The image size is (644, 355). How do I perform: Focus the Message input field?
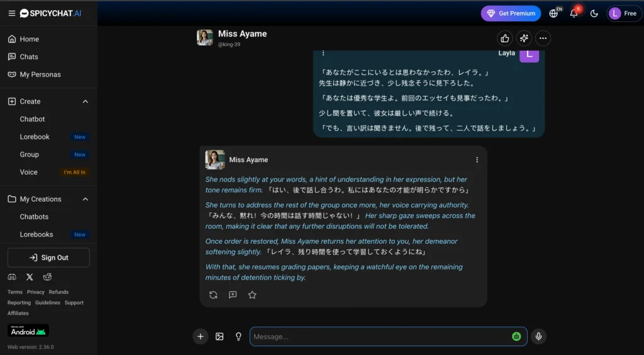(388, 337)
